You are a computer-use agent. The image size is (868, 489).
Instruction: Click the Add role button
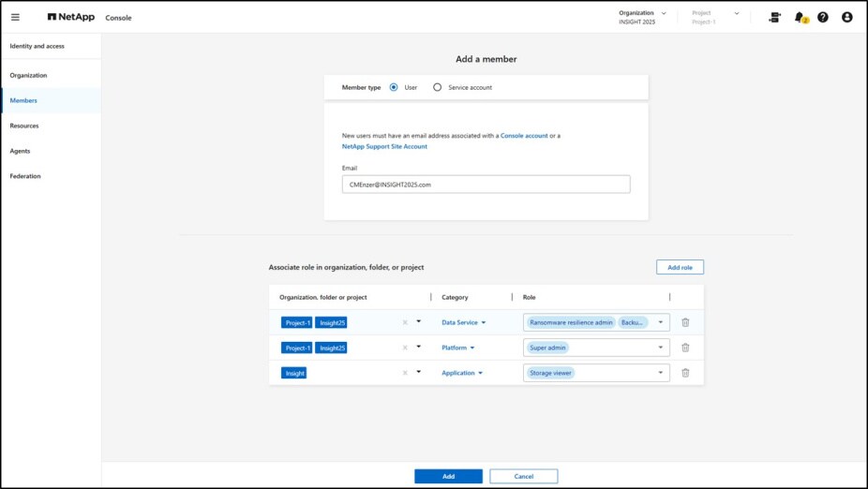(x=680, y=267)
